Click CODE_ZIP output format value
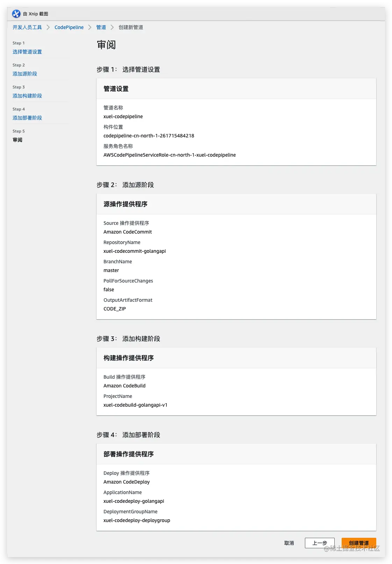The image size is (392, 564). [115, 309]
